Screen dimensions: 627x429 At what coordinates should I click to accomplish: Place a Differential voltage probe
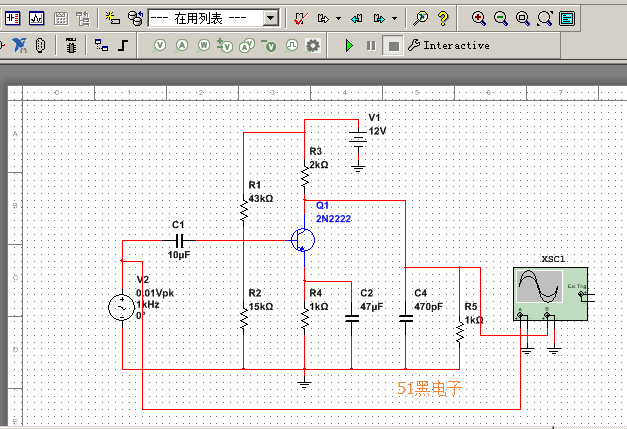[x=225, y=45]
